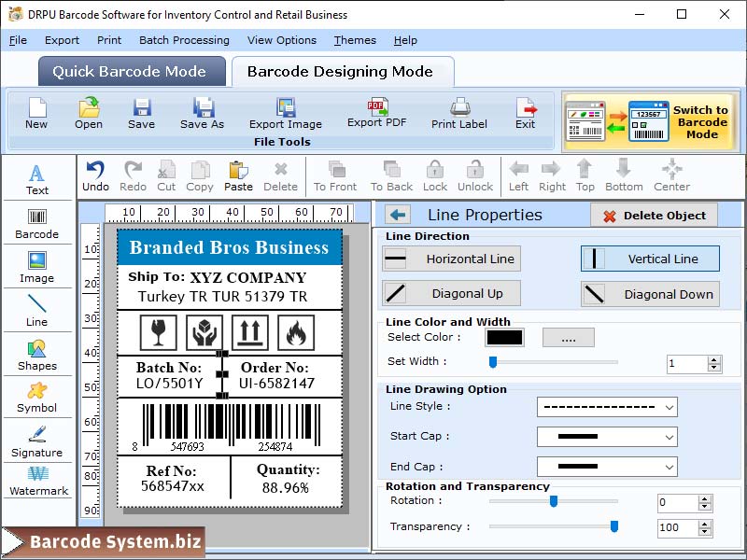The width and height of the screenshot is (747, 560).
Task: Select the Text tool in sidebar
Action: click(x=37, y=179)
